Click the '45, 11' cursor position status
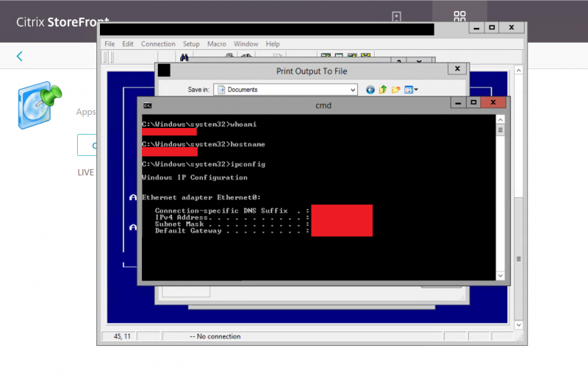Image resolution: width=588 pixels, height=376 pixels. pos(122,336)
